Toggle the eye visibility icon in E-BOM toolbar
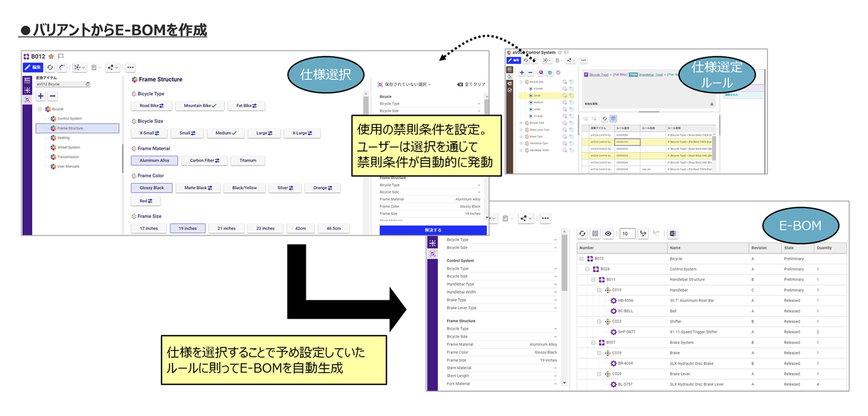 pos(609,234)
